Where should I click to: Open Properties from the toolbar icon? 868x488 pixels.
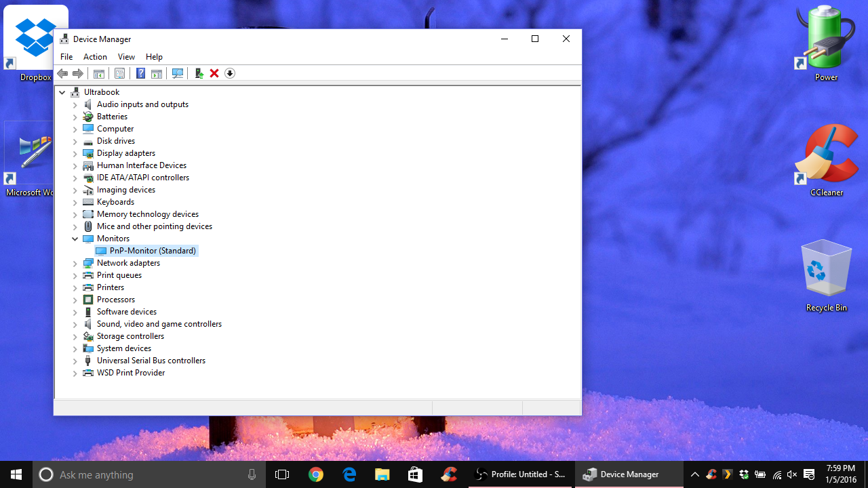coord(119,73)
